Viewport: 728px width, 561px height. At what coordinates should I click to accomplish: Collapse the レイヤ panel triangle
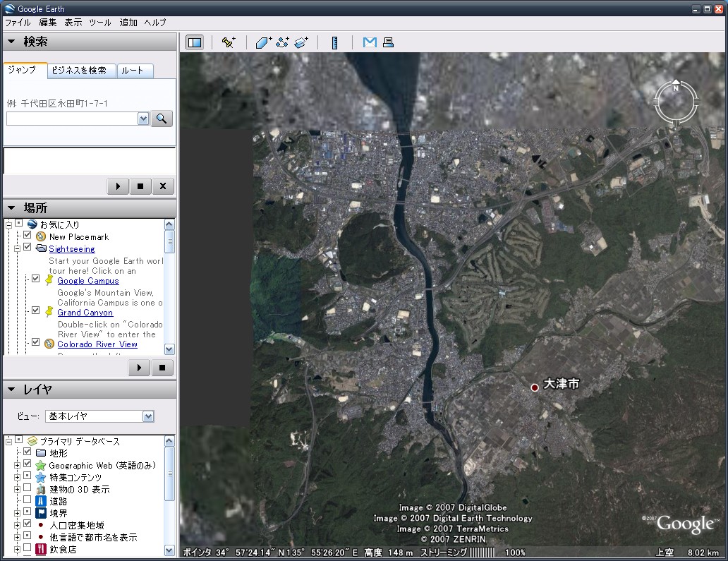coord(11,389)
